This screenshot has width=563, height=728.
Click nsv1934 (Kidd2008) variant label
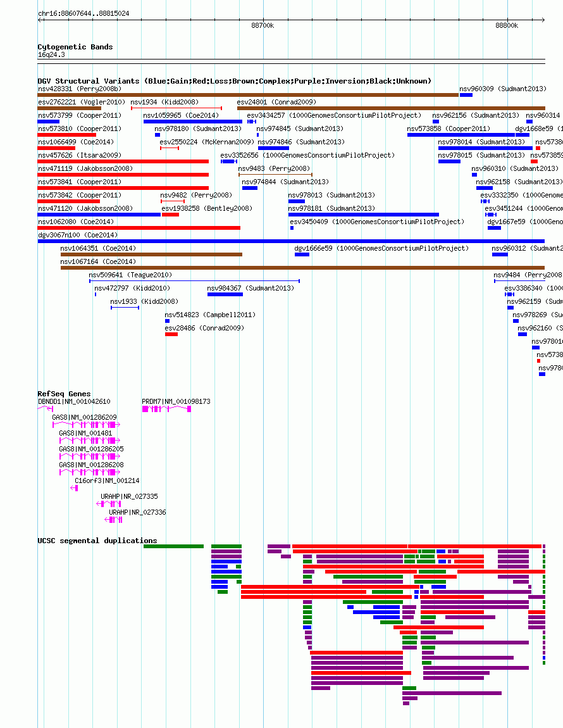pyautogui.click(x=164, y=102)
